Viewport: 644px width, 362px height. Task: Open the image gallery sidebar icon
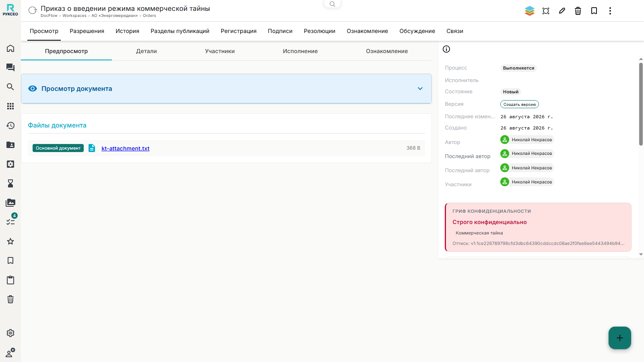point(10,203)
